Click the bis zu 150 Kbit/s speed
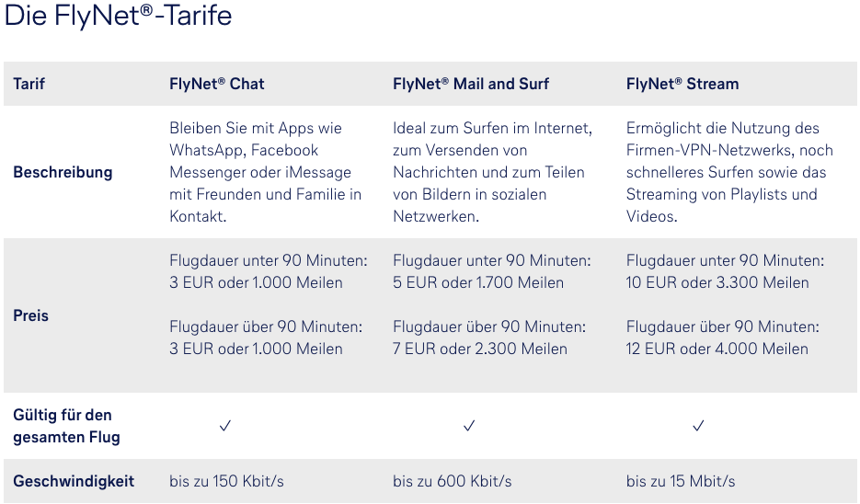The height and width of the screenshot is (504, 860). pyautogui.click(x=228, y=481)
